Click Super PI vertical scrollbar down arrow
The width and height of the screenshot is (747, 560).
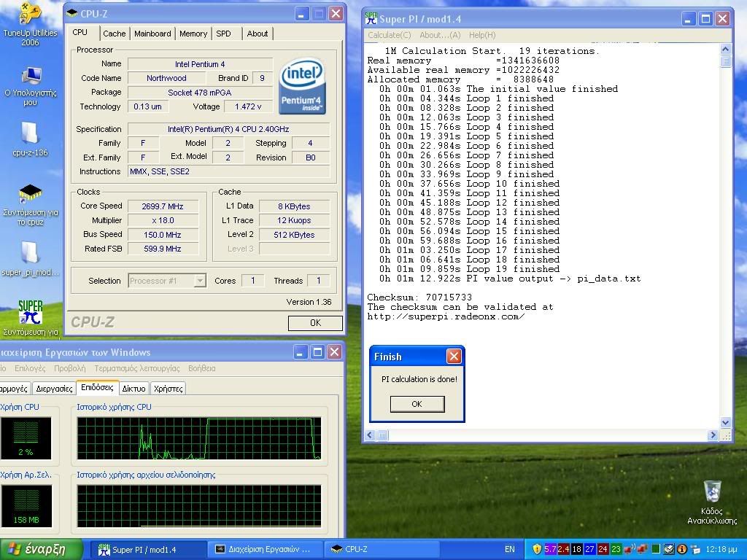pyautogui.click(x=725, y=422)
